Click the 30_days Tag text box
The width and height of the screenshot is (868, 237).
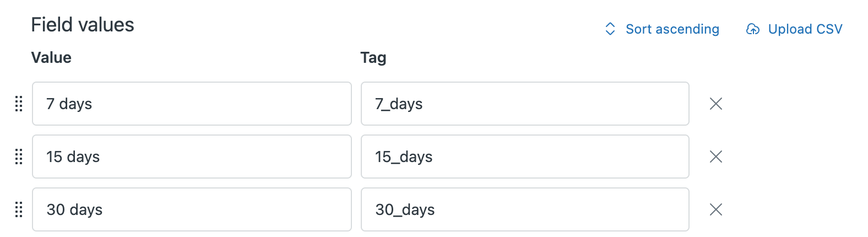click(x=524, y=209)
